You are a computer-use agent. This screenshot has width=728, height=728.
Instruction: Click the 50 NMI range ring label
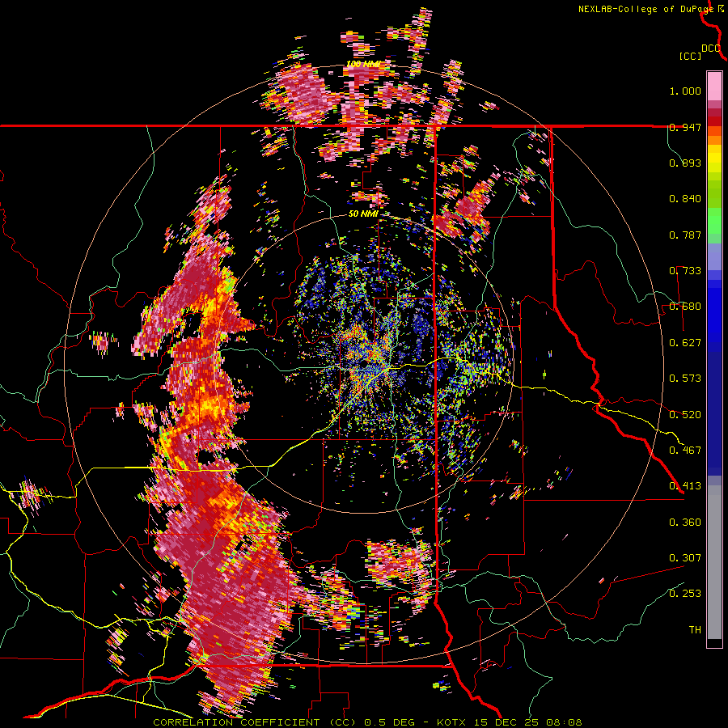tap(363, 214)
